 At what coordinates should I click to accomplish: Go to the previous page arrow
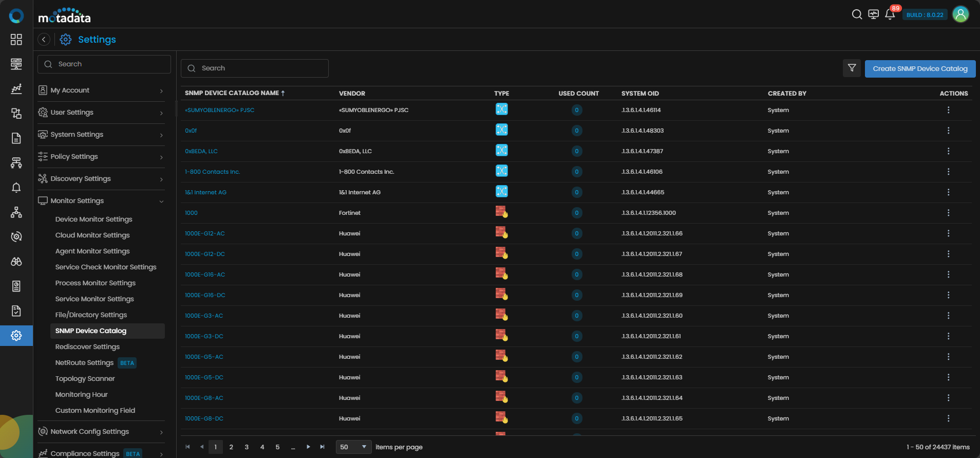point(202,447)
